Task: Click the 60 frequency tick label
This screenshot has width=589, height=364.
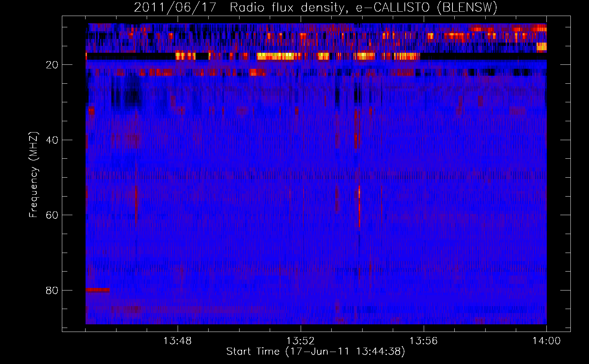Action: pyautogui.click(x=52, y=215)
